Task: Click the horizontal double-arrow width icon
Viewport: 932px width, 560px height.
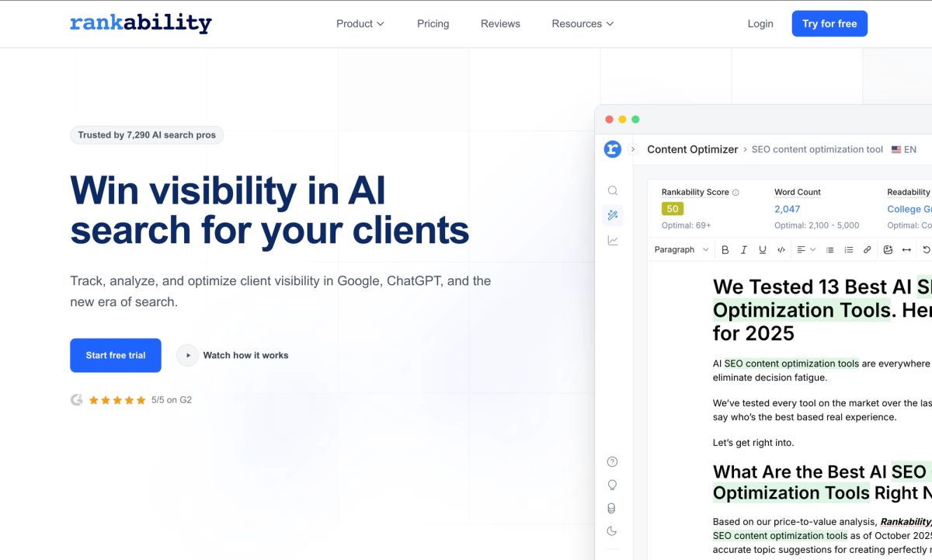Action: [906, 249]
